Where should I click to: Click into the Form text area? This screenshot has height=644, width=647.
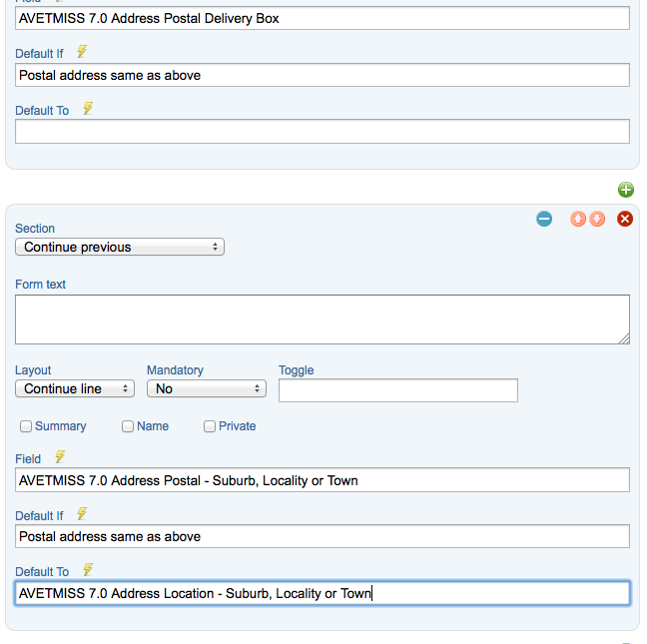click(323, 320)
